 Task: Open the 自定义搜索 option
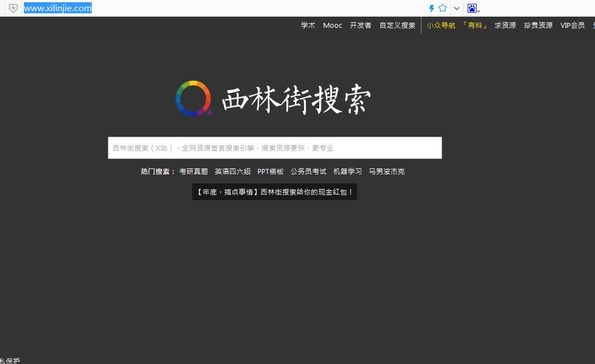tap(397, 25)
